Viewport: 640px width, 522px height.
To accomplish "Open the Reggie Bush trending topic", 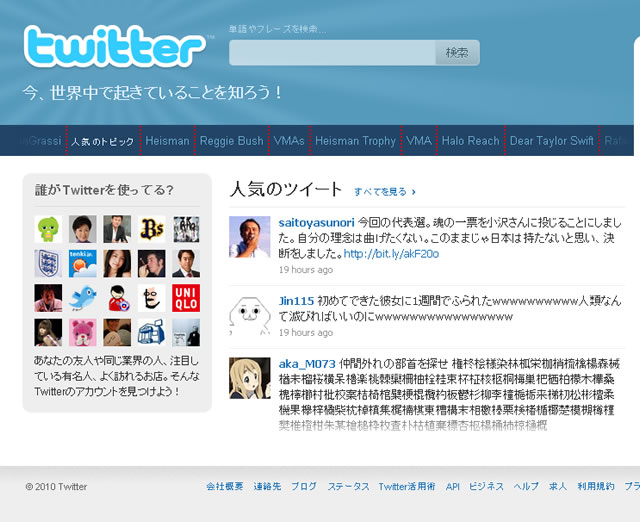I will tap(231, 141).
